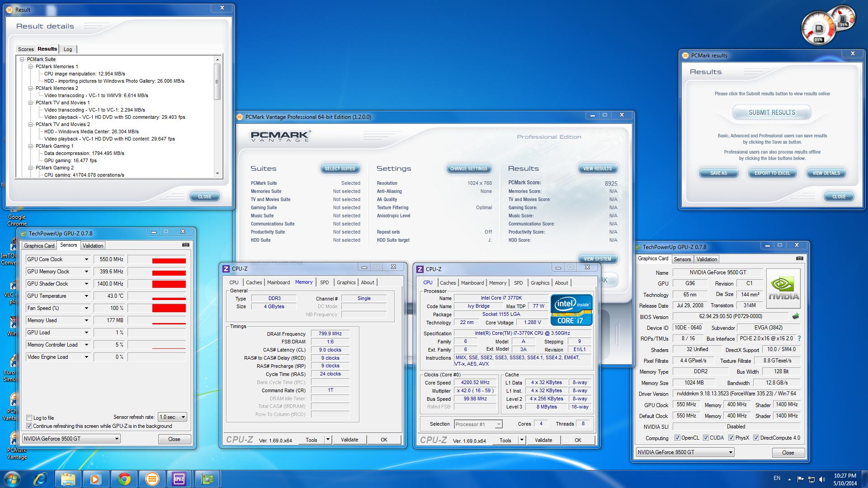
Task: Open Google Chrome from the taskbar
Action: [124, 479]
